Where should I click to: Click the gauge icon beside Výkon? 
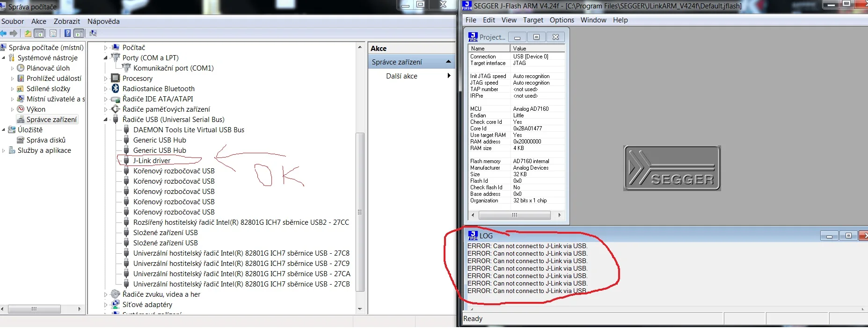click(21, 109)
